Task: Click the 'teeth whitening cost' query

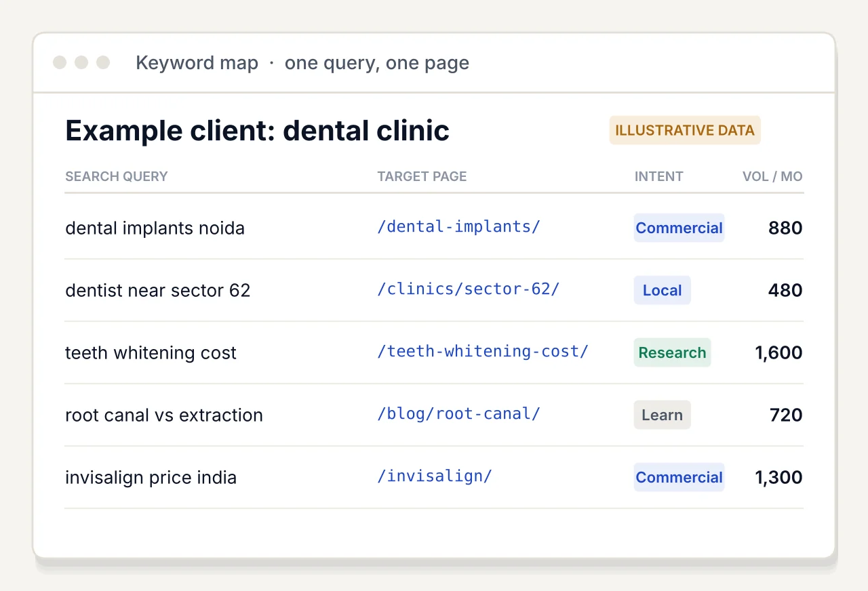Action: click(x=151, y=352)
